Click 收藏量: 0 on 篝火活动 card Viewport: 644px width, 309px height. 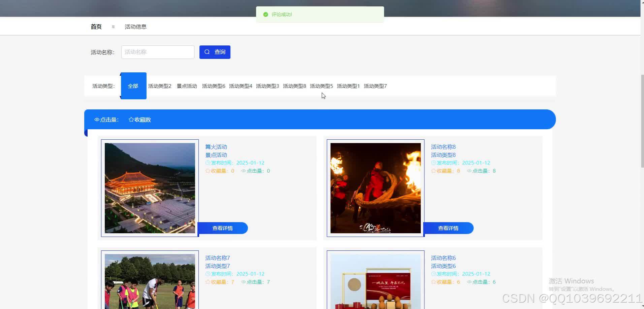coord(220,171)
